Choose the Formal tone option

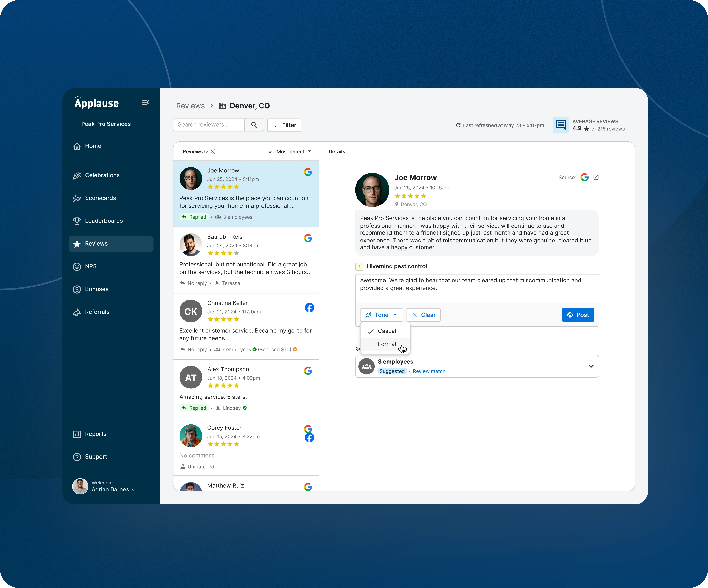pyautogui.click(x=386, y=344)
